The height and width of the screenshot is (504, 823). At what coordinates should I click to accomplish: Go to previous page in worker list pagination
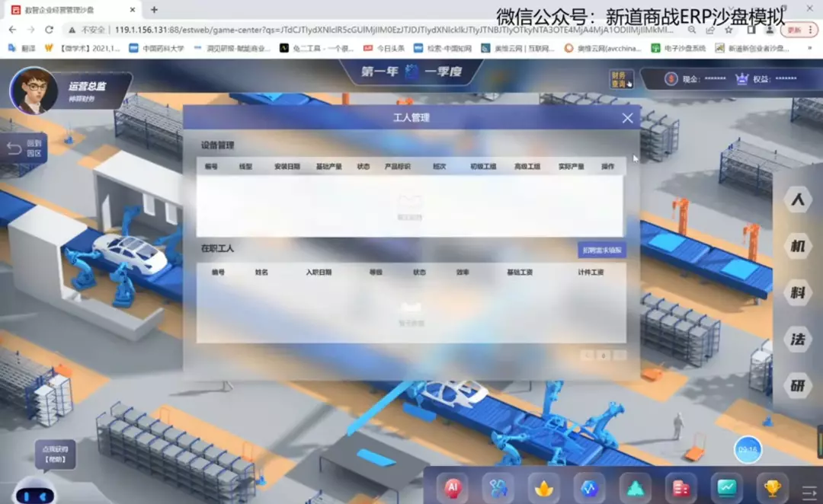point(587,356)
